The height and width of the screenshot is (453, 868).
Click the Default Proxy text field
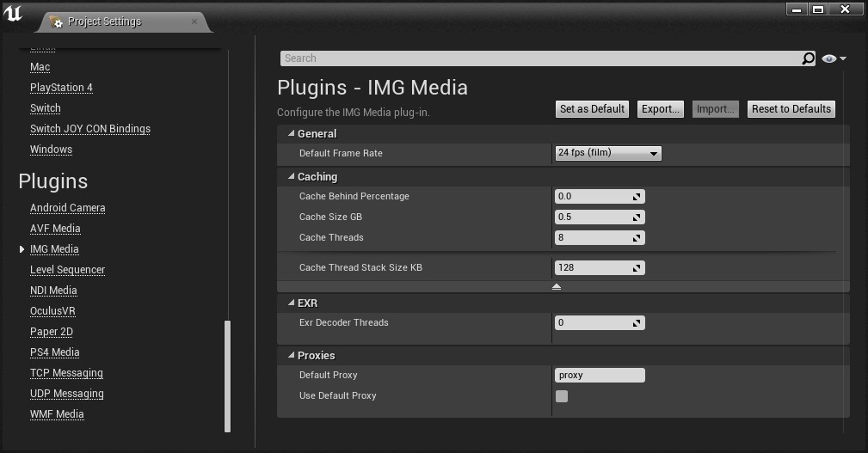point(600,375)
